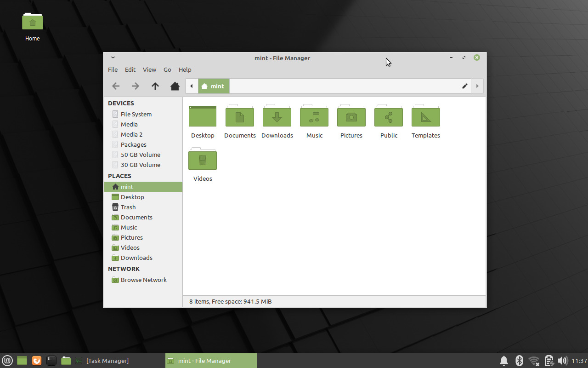Open the Linux Mint start menu
The height and width of the screenshot is (368, 588).
[7, 361]
